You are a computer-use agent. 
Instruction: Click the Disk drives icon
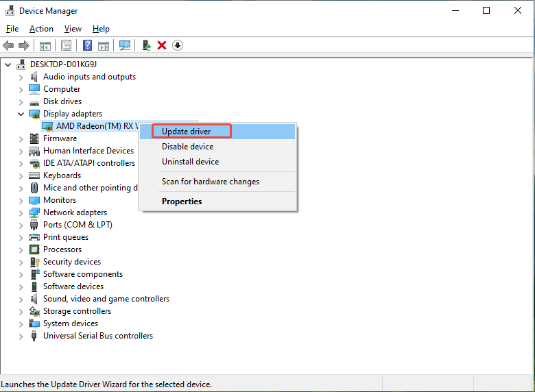tap(34, 102)
